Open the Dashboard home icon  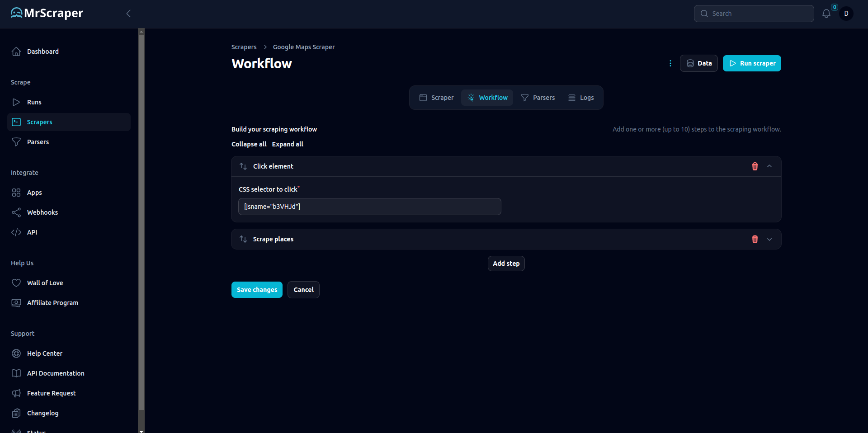pos(16,52)
